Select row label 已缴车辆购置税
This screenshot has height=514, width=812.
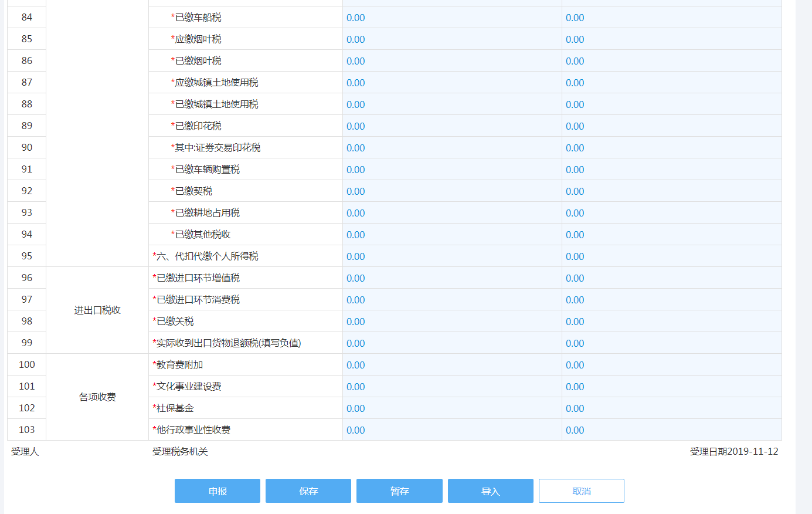pos(205,170)
